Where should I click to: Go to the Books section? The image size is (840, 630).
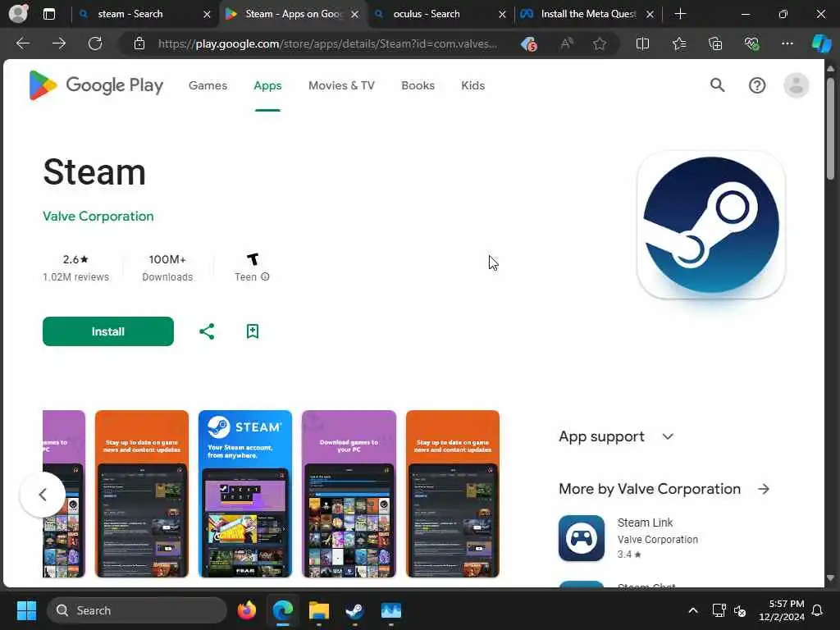[x=418, y=85]
